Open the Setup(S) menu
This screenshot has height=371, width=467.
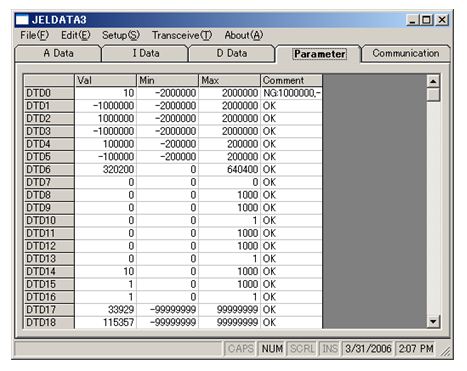click(x=121, y=35)
